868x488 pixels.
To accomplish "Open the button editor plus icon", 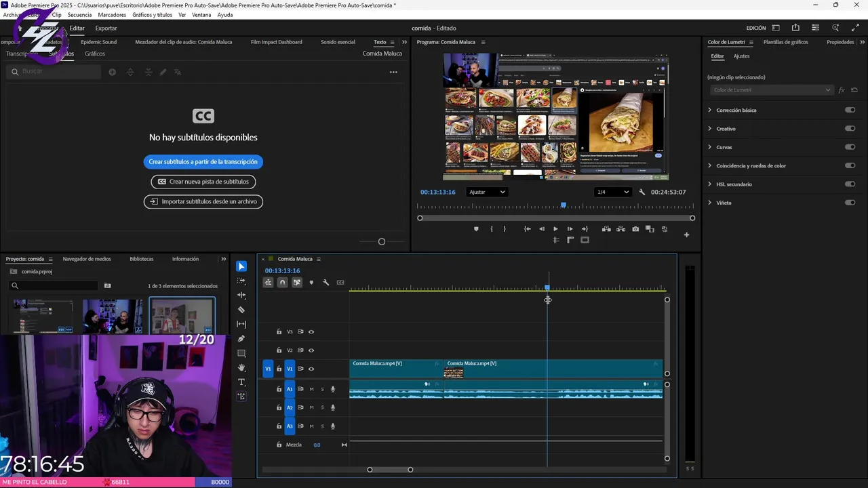I will coord(686,235).
